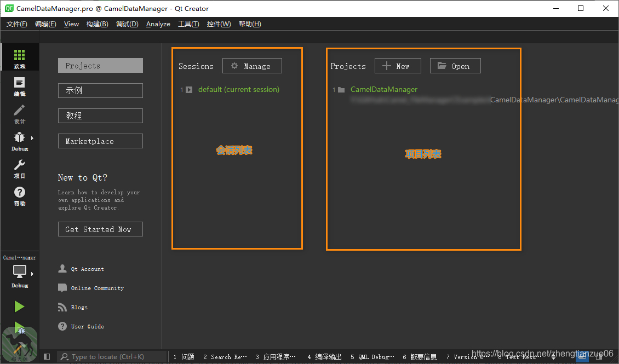Show the 1 问题 issues pane
This screenshot has height=364, width=619.
coord(184,357)
